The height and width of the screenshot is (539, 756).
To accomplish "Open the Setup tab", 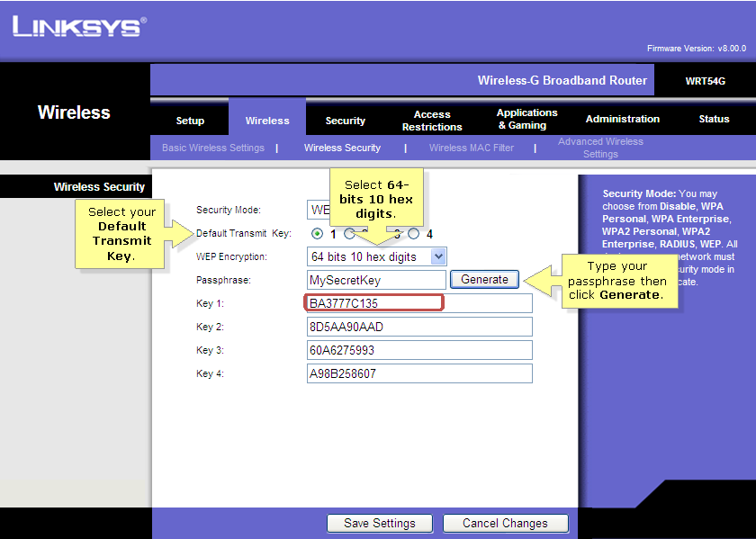I will 190,121.
